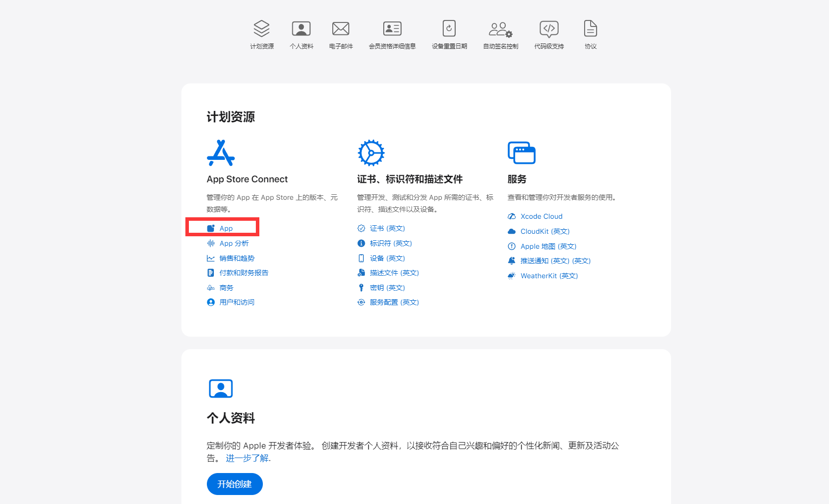Open the 密钥 (英文) link
Viewport: 829px width, 504px height.
387,288
